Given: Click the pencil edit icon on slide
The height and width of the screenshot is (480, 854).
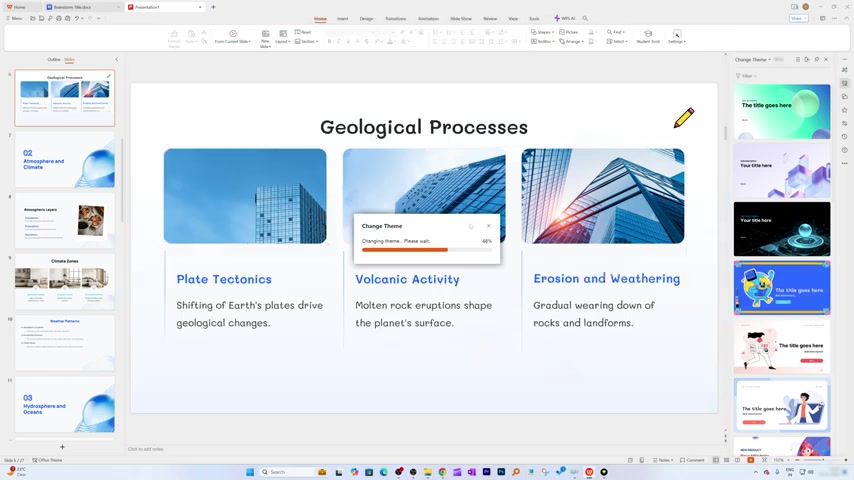Looking at the screenshot, I should click(684, 118).
